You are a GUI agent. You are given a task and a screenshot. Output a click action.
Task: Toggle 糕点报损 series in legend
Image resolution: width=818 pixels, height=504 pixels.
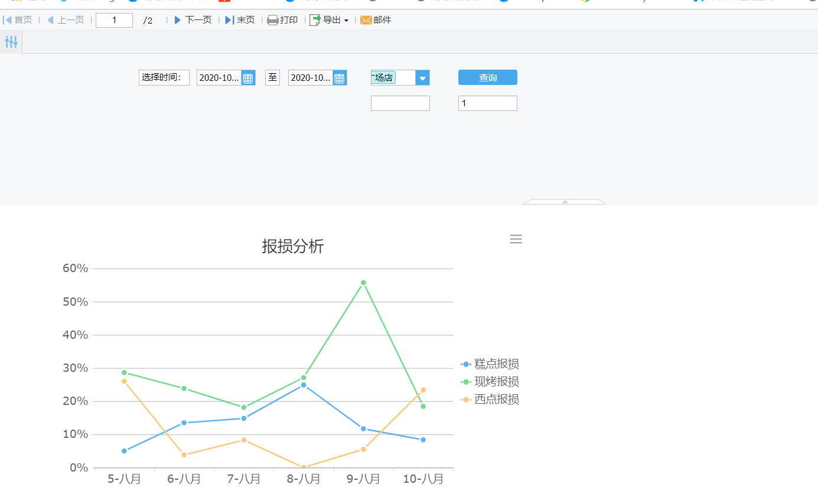click(490, 364)
